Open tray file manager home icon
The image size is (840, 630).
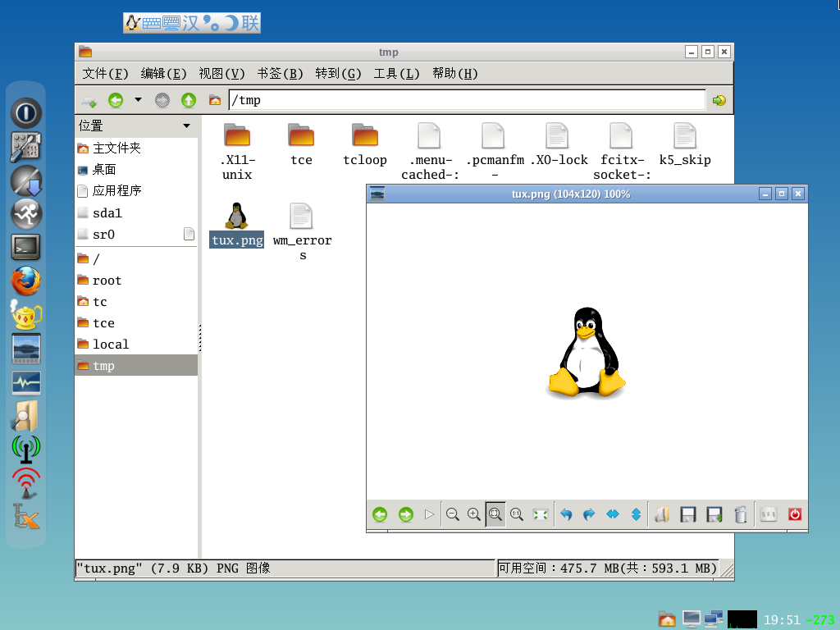point(667,619)
